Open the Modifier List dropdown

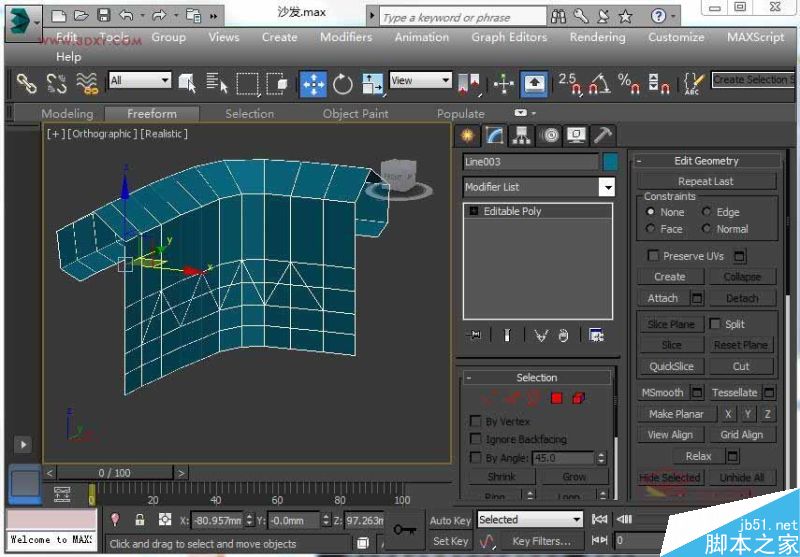607,187
